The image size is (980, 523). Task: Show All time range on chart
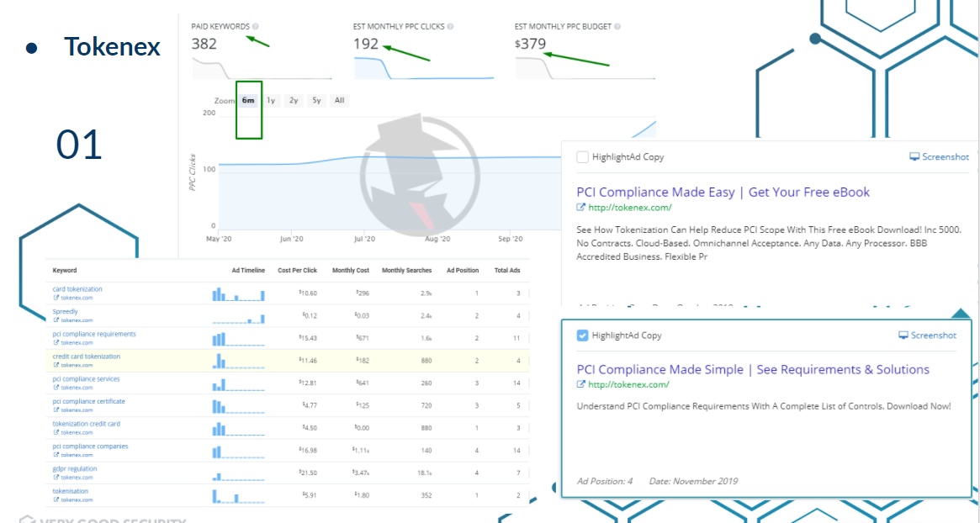pos(339,101)
